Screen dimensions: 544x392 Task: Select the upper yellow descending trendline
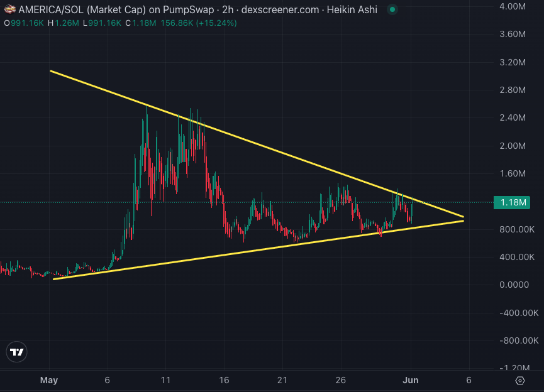(x=257, y=144)
